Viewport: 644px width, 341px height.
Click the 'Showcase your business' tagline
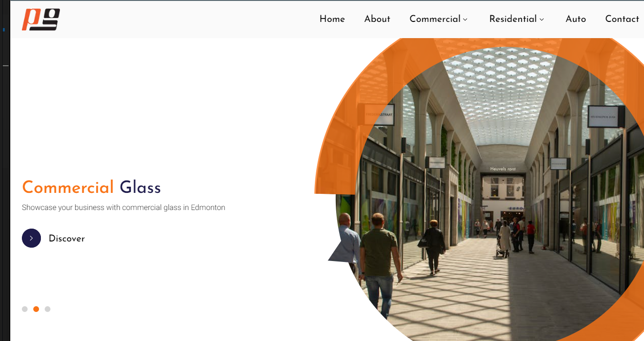coord(124,208)
